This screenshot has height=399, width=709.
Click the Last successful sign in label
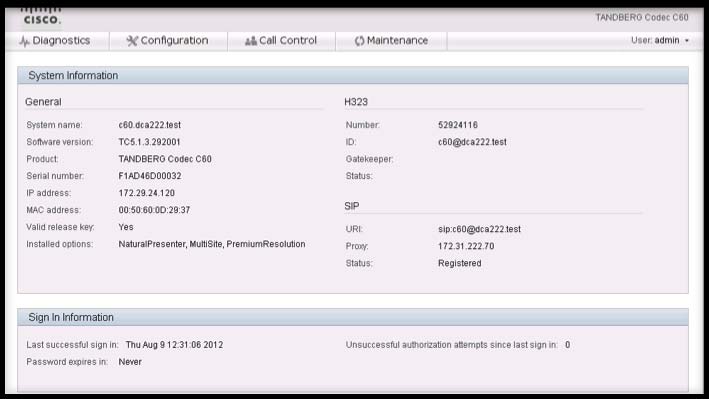coord(72,345)
